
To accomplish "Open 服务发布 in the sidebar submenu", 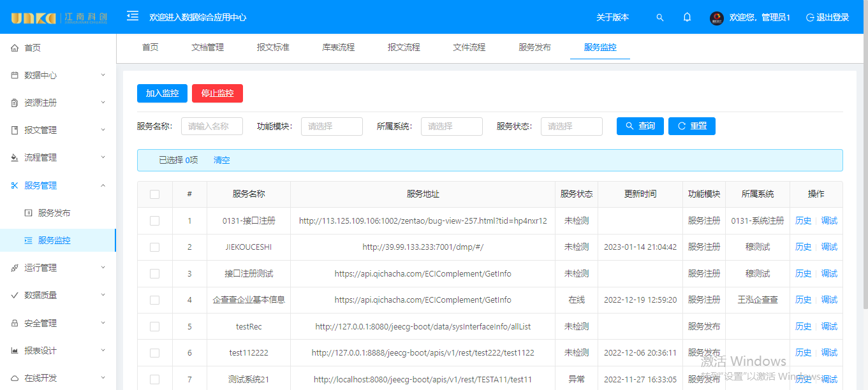I will (54, 213).
